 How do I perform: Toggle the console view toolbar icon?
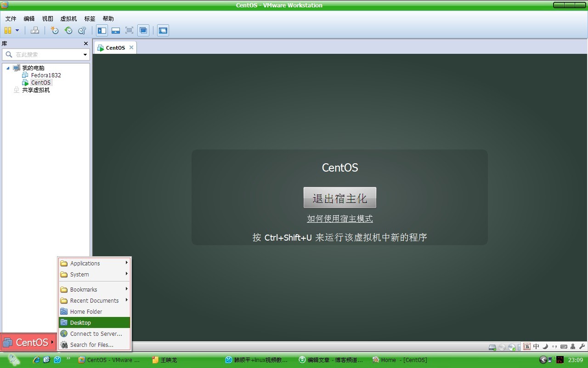(163, 30)
